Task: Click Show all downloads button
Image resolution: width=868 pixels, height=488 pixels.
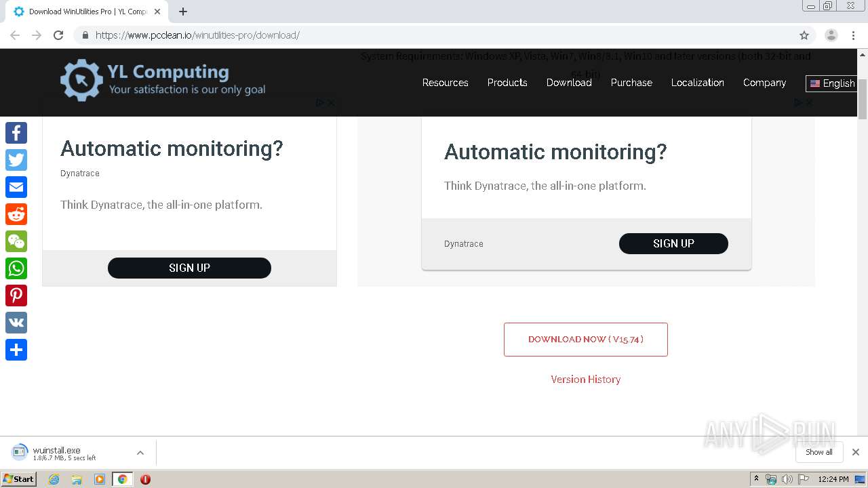Action: tap(819, 452)
